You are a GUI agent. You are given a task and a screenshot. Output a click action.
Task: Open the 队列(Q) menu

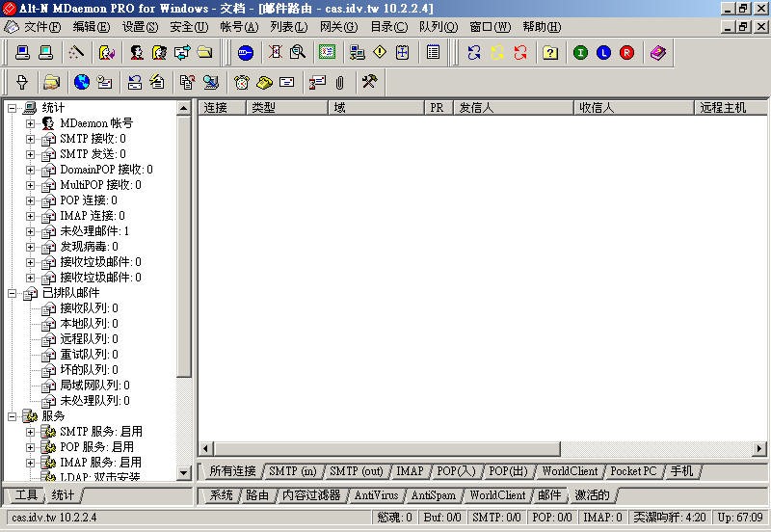tap(439, 27)
